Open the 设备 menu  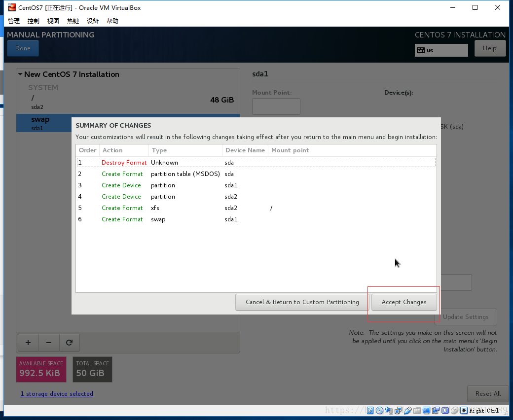(x=93, y=21)
